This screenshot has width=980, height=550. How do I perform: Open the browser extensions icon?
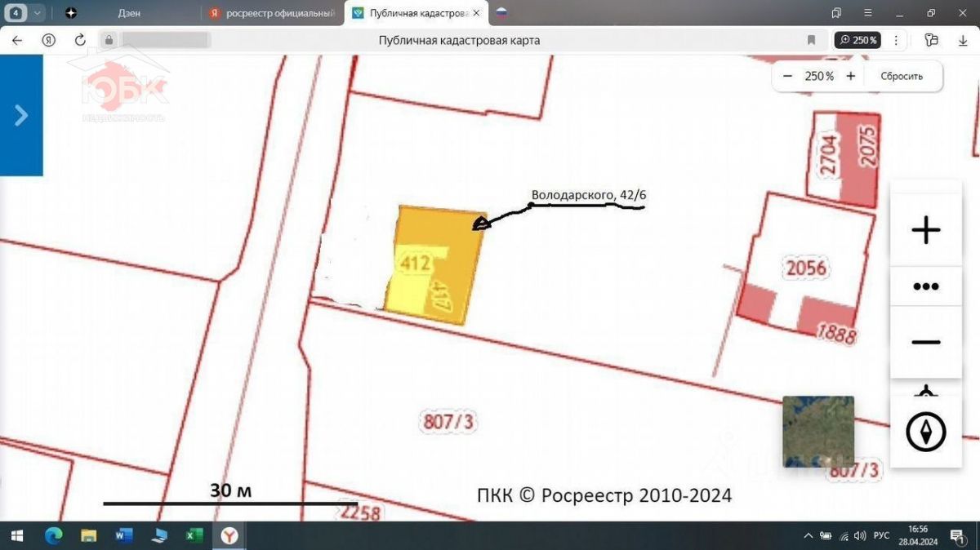pyautogui.click(x=932, y=40)
